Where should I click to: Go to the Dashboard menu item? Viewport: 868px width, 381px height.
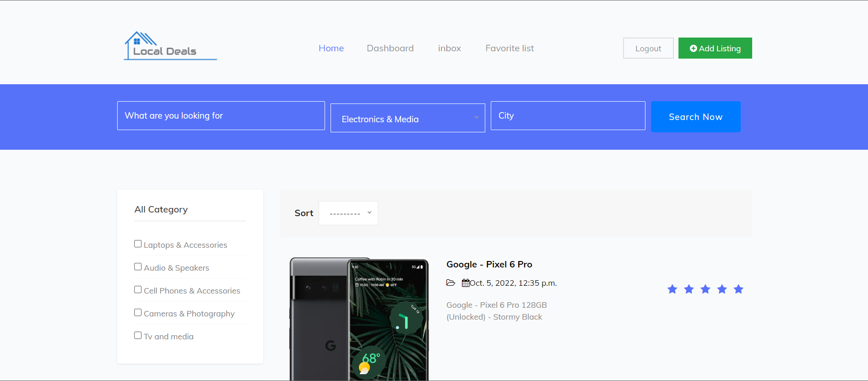(390, 48)
